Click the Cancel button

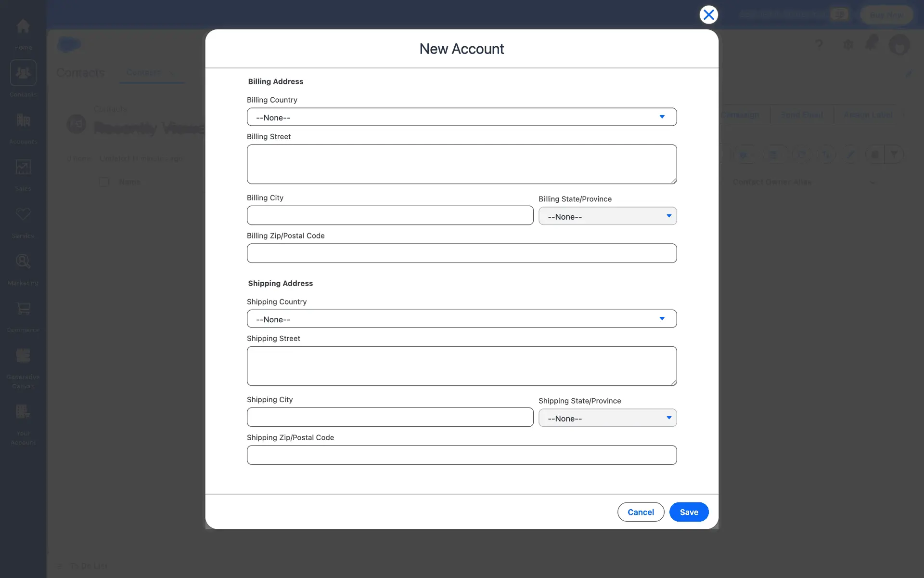[x=641, y=512]
